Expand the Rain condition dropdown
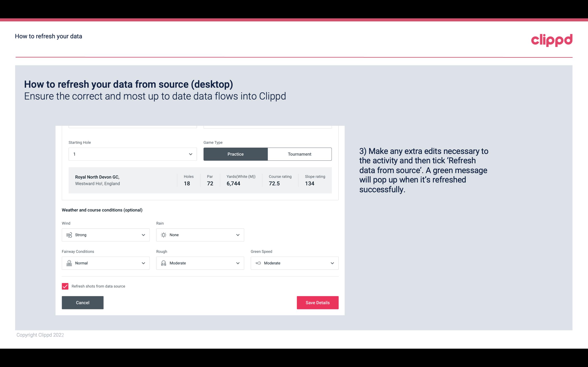The height and width of the screenshot is (367, 588). point(237,235)
